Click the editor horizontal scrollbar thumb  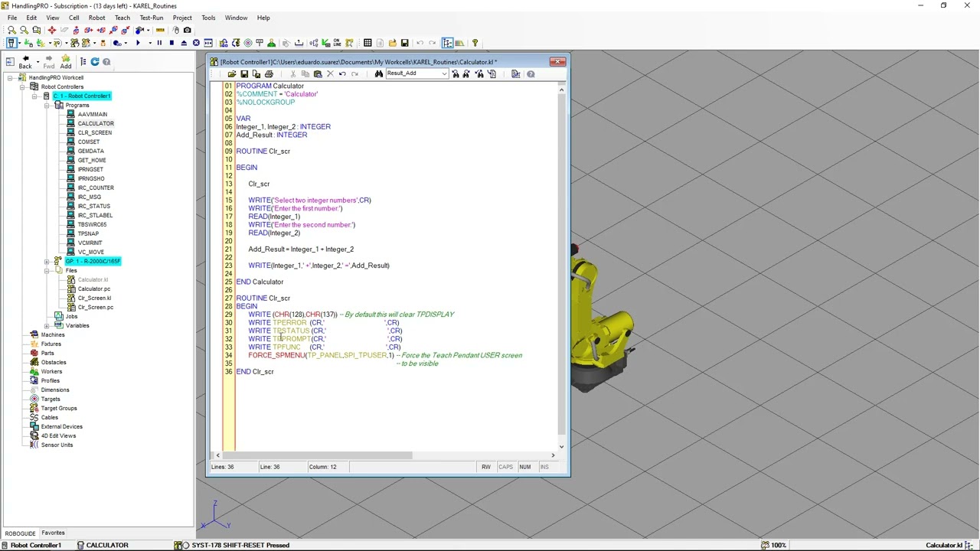317,455
